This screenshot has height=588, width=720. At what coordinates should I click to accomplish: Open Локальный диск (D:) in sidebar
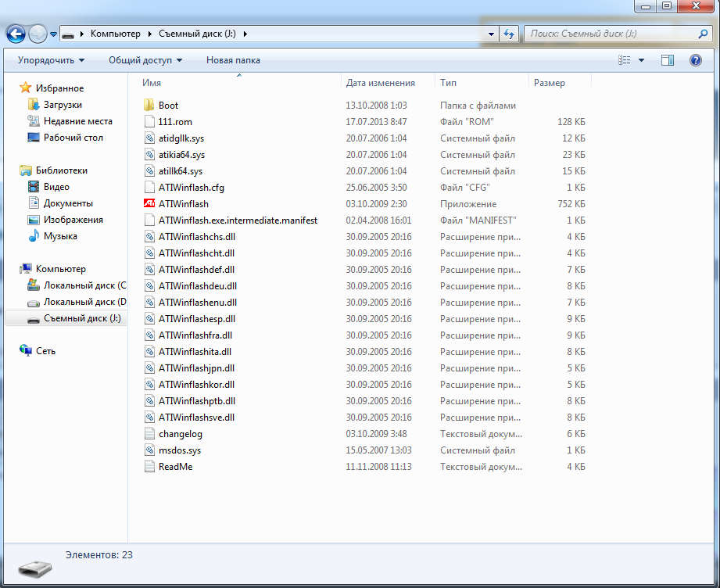(x=85, y=302)
